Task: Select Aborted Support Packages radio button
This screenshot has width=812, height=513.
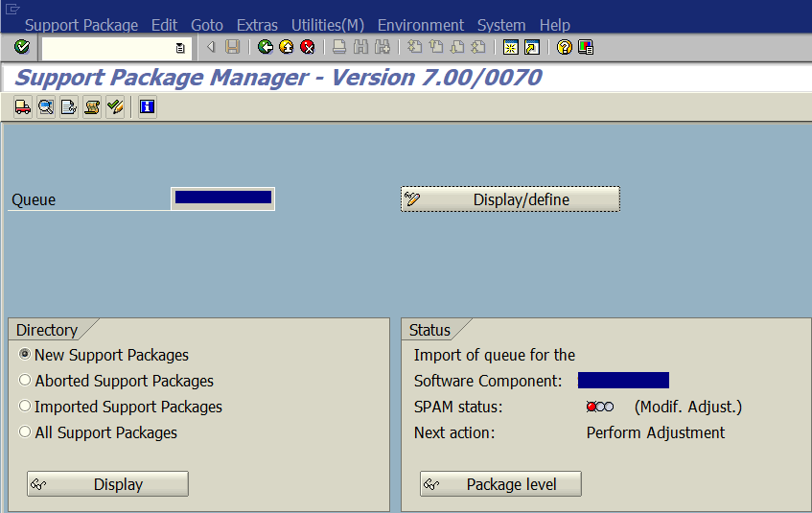Action: click(x=24, y=380)
